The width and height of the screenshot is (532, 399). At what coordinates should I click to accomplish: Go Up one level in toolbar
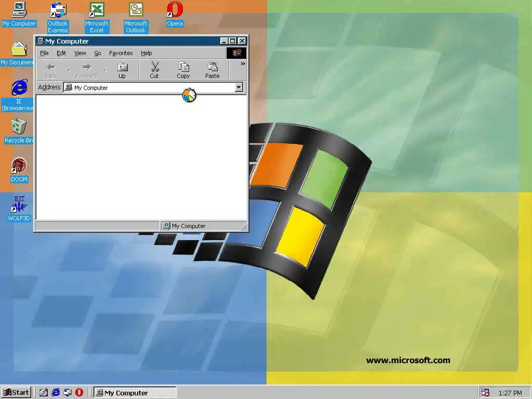(122, 70)
